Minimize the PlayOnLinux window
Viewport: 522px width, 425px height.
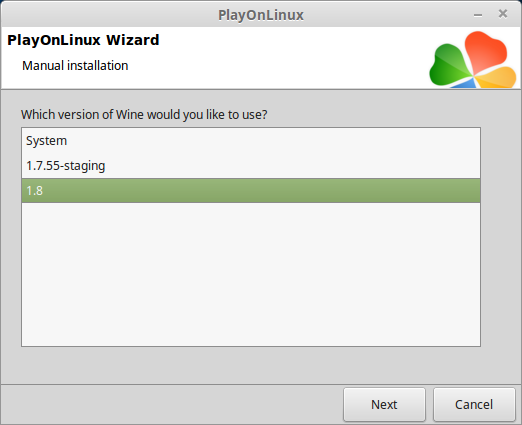click(x=478, y=15)
